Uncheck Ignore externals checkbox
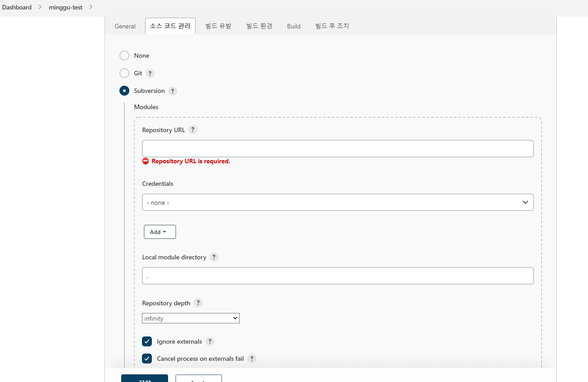 [x=147, y=341]
